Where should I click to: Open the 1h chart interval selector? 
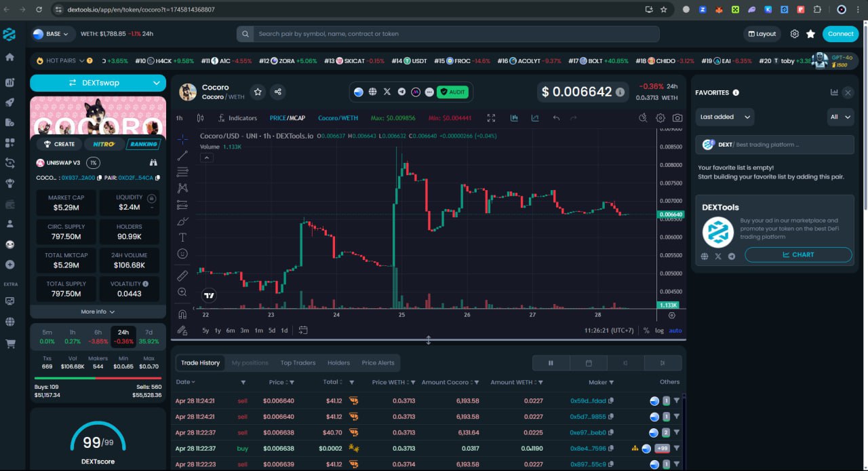click(x=180, y=118)
